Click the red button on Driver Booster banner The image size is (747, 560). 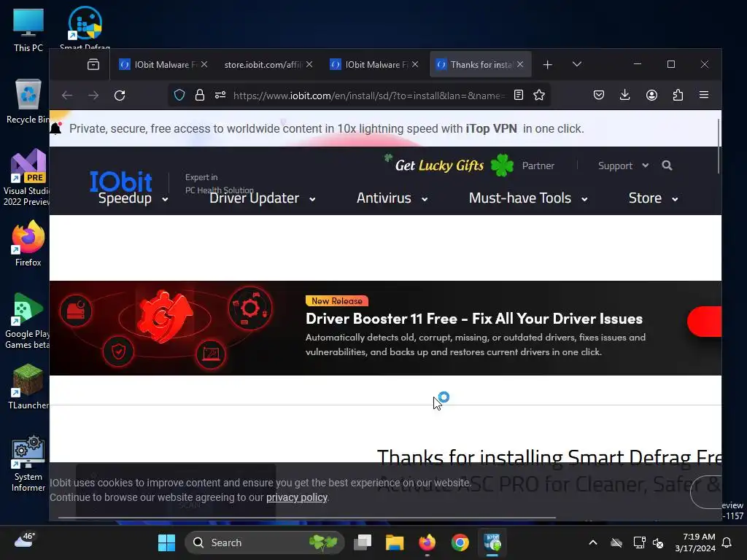point(704,322)
